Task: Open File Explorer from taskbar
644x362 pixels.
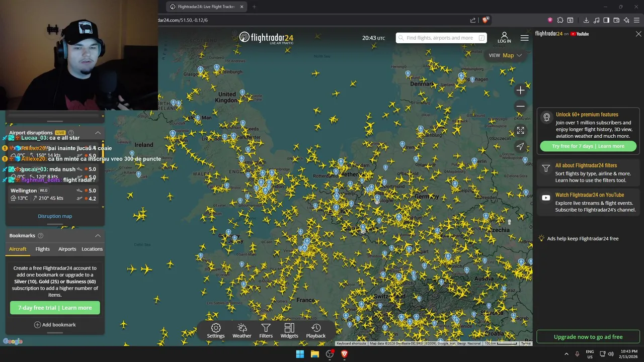Action: [315, 354]
